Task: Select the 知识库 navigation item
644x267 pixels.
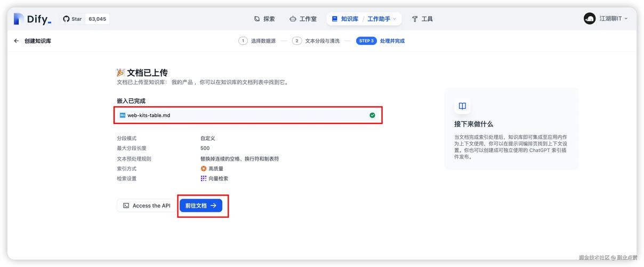Action: pyautogui.click(x=345, y=19)
